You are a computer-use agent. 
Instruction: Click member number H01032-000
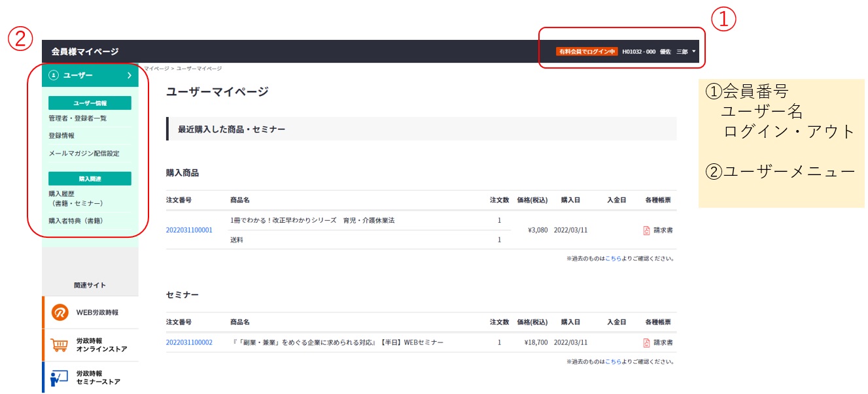(x=638, y=52)
